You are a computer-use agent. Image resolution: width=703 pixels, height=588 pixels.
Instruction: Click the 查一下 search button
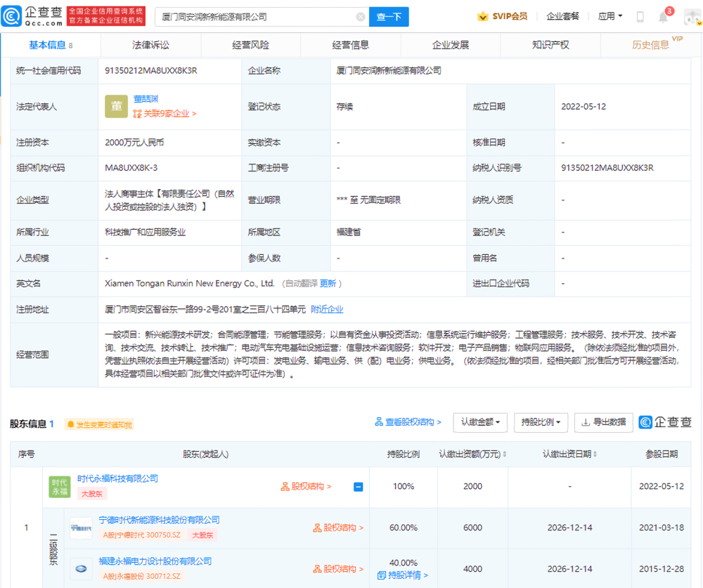[389, 17]
